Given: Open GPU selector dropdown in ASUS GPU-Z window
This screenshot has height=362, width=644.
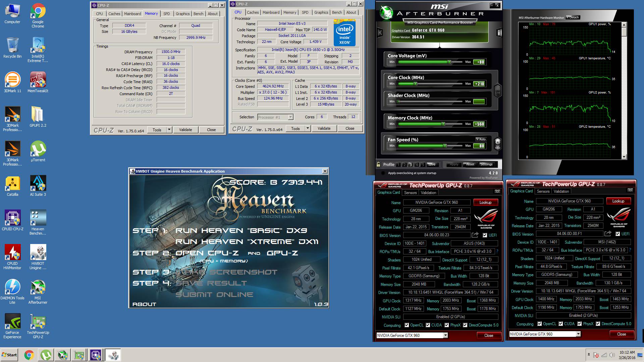Looking at the screenshot, I should tap(445, 335).
